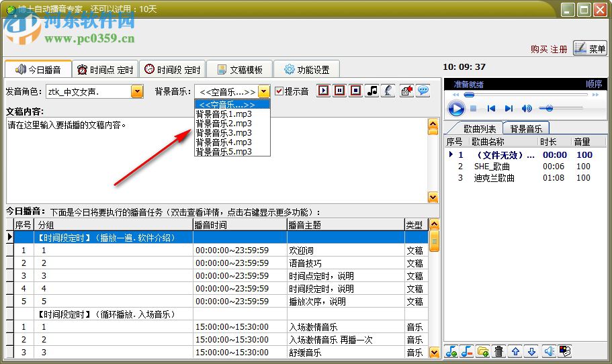
Task: Mute the player with the speaker icon
Action: (527, 108)
